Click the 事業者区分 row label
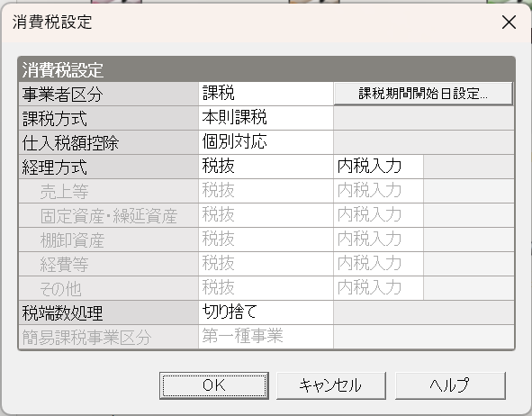Viewport: 532px width, 416px height. tap(109, 94)
